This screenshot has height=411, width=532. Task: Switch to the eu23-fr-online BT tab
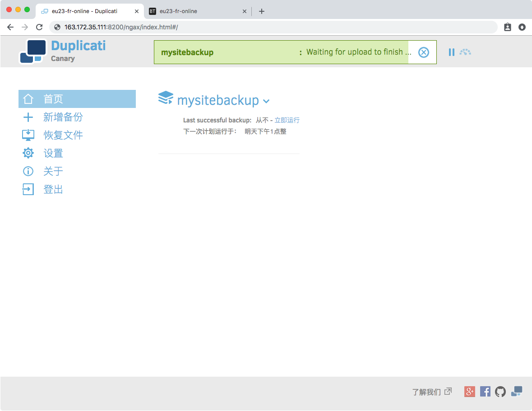click(198, 11)
